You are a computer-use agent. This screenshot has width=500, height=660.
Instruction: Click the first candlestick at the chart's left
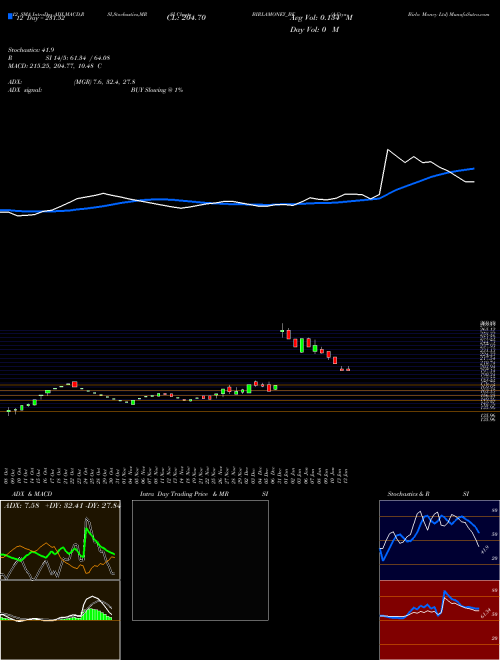(8, 411)
